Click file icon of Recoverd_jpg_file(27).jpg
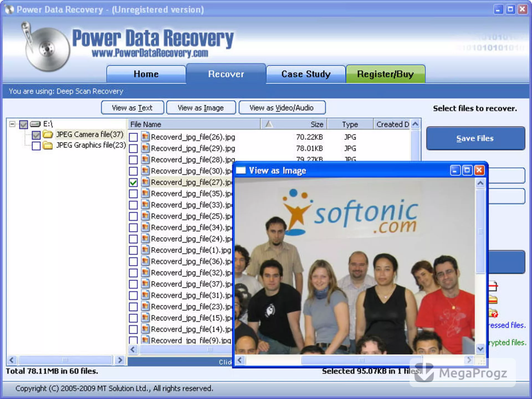 (145, 182)
